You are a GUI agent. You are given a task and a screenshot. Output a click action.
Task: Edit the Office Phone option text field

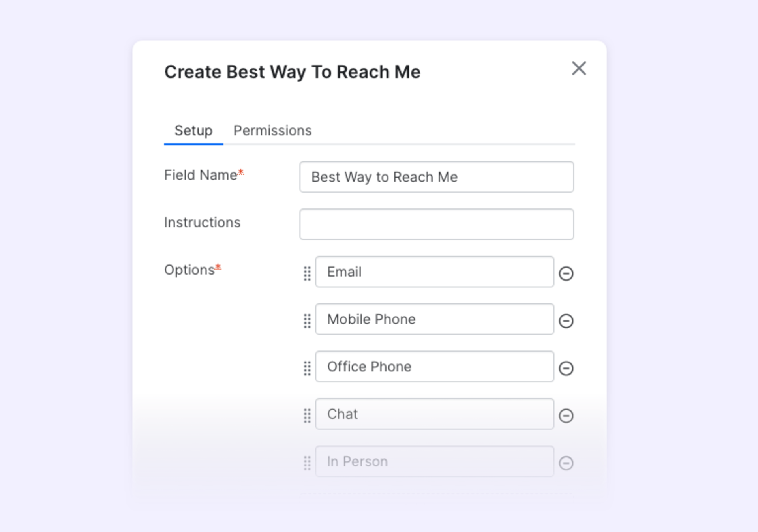click(435, 366)
